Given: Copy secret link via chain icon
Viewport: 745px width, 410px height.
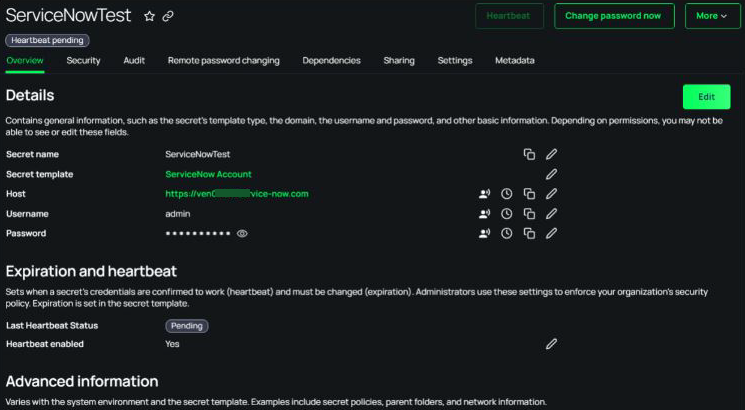Looking at the screenshot, I should click(x=168, y=16).
